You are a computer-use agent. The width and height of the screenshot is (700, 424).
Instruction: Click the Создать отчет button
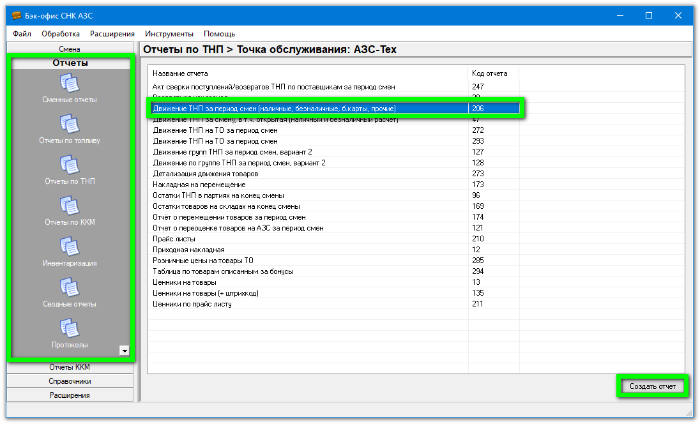point(653,386)
